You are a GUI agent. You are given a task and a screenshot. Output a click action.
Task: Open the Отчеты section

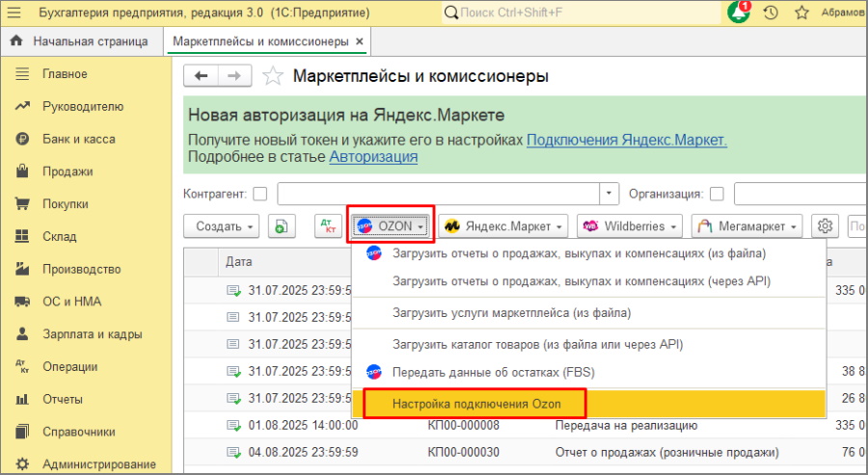tap(62, 399)
